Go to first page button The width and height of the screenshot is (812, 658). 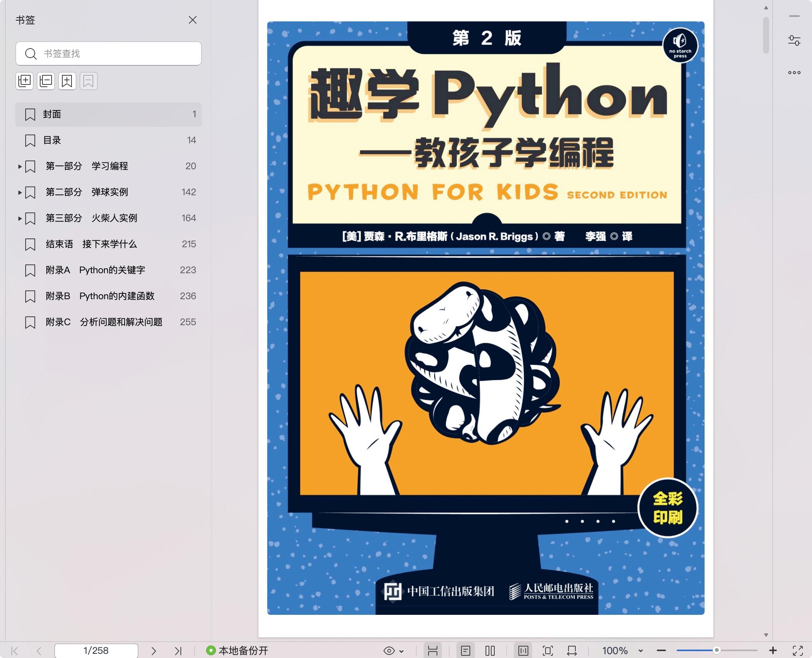15,651
